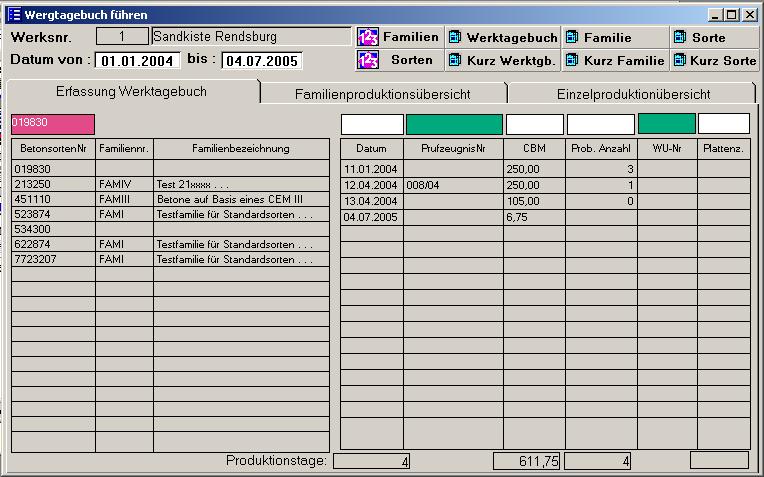Switch to Einzelproduktionübersicht tab

(x=633, y=94)
